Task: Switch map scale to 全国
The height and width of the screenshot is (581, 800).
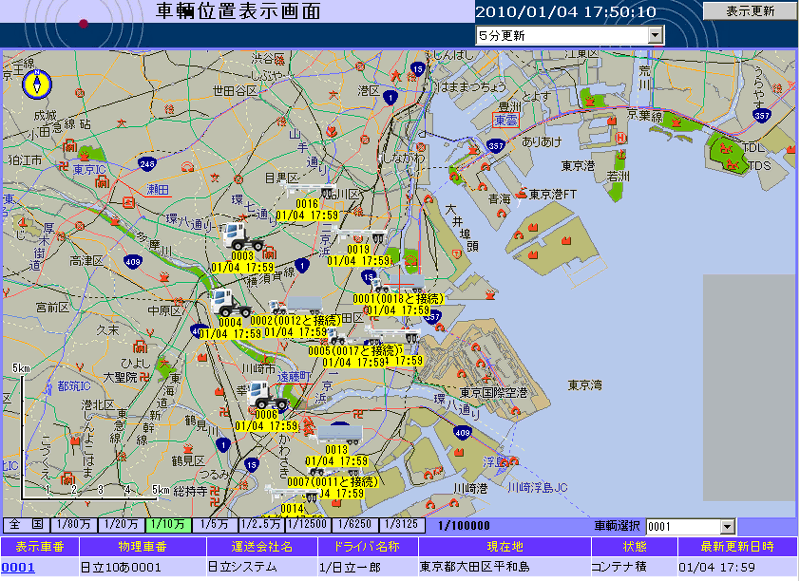Action: [x=26, y=525]
